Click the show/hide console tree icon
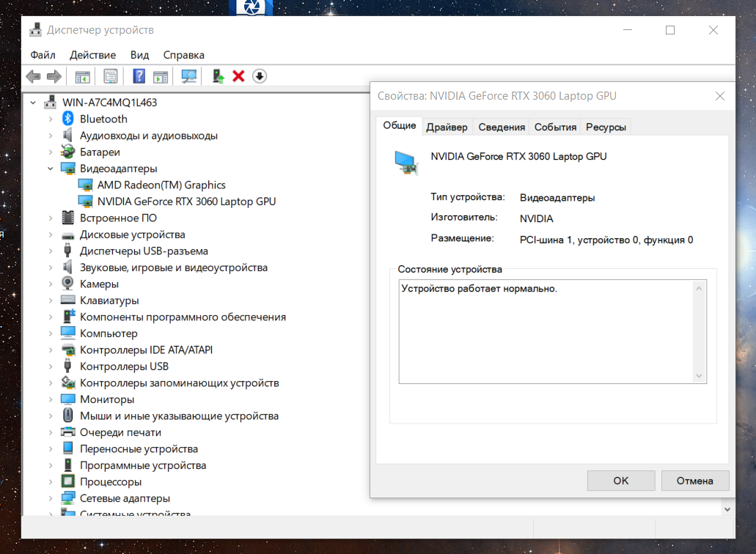The image size is (756, 554). click(82, 76)
